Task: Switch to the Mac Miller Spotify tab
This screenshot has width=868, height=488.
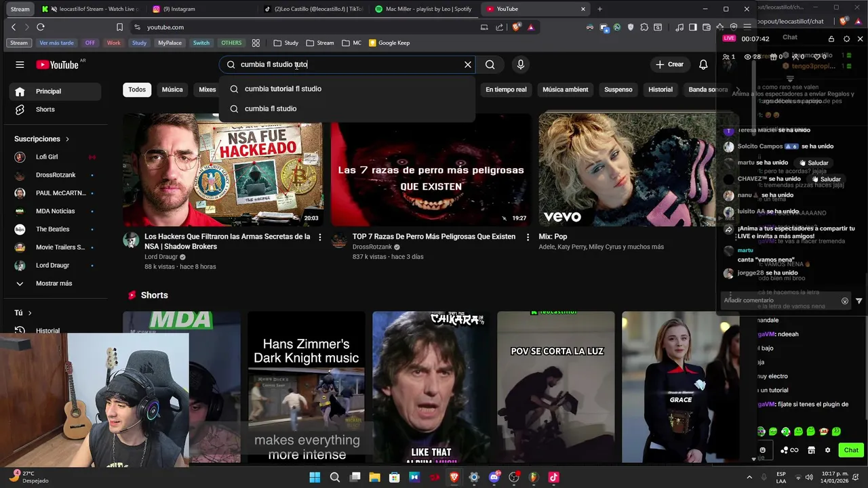Action: click(x=425, y=9)
